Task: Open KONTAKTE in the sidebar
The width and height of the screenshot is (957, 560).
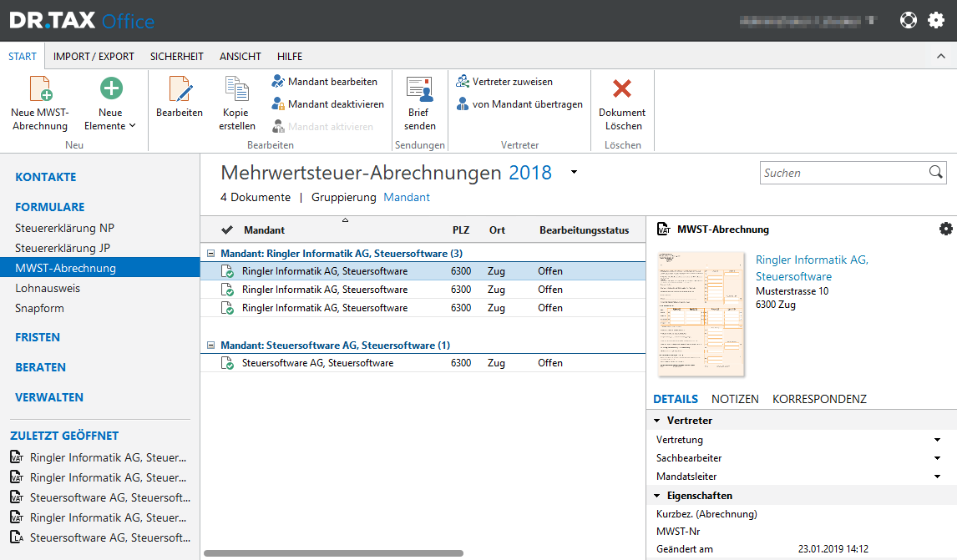Action: (46, 177)
